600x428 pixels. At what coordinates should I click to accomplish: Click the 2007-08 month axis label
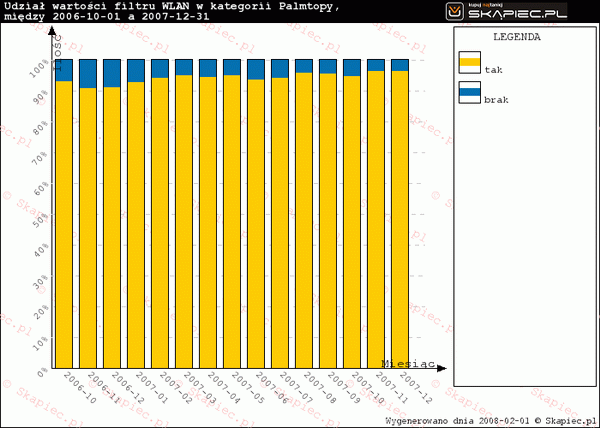point(320,388)
